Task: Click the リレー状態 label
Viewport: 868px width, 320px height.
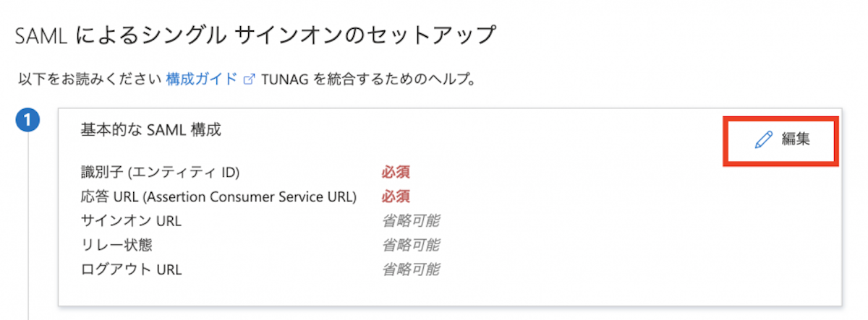Action: (116, 246)
